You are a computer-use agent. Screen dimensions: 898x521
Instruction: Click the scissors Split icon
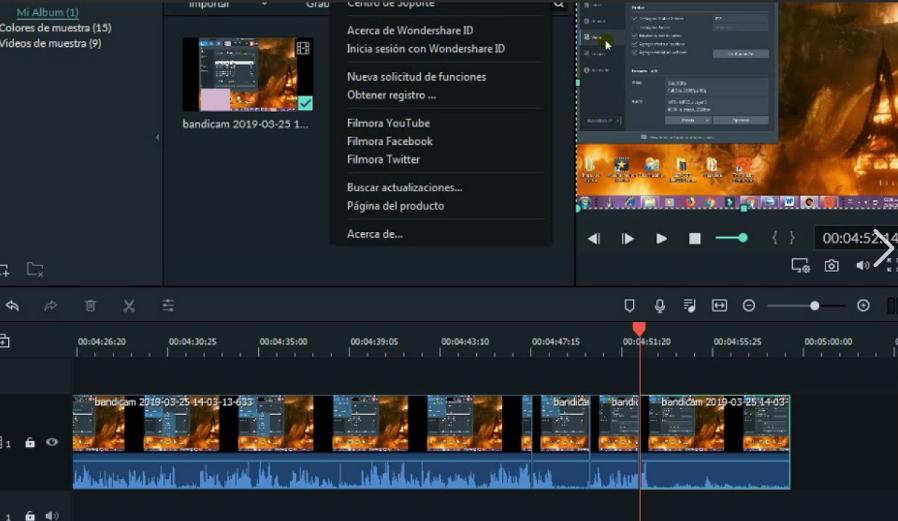coord(129,306)
